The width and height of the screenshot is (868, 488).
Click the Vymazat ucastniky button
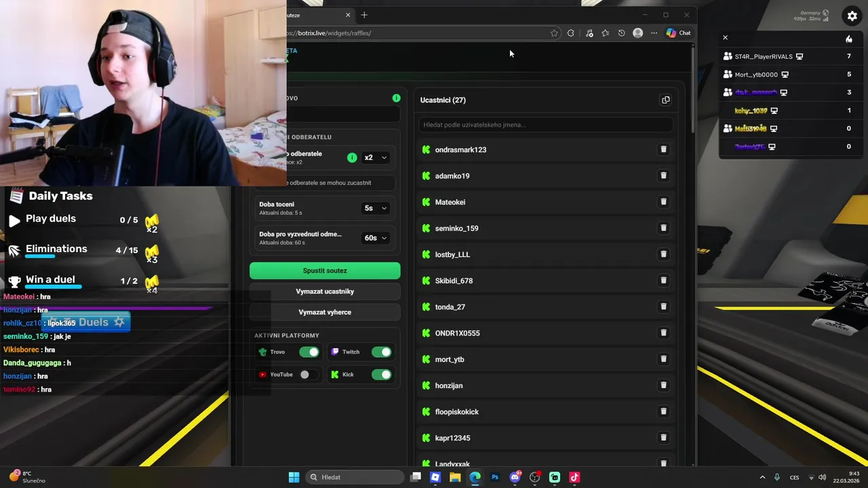click(325, 291)
